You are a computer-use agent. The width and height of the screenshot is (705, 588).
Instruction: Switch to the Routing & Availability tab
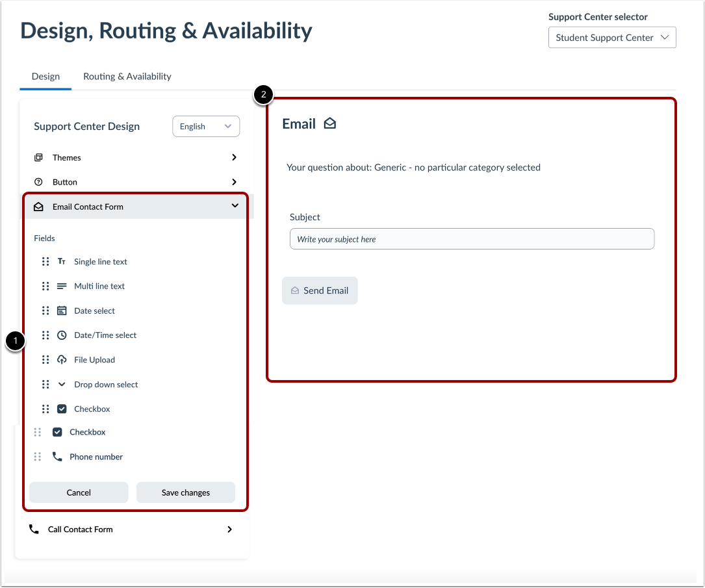(x=127, y=76)
